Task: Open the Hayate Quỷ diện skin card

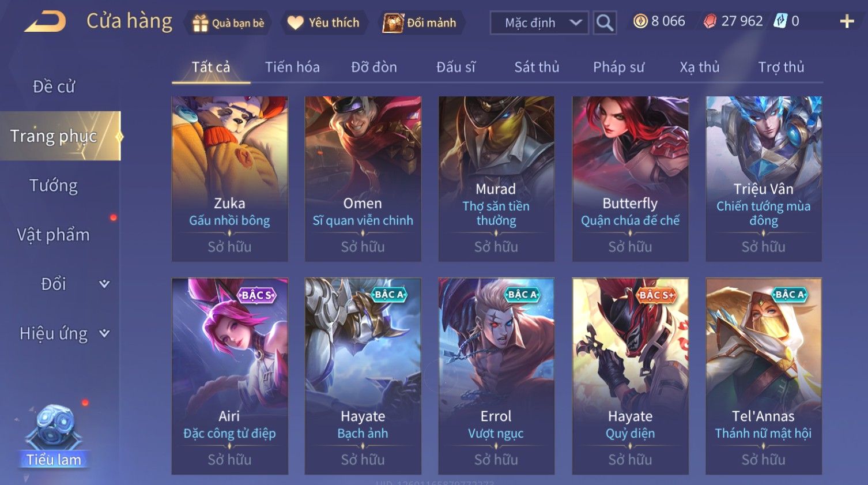Action: [630, 376]
